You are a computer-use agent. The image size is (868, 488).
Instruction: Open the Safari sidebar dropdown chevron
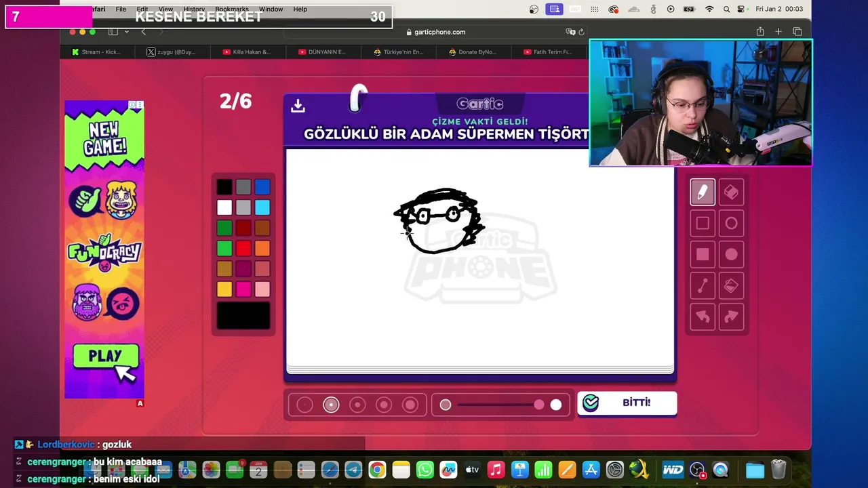coord(125,32)
